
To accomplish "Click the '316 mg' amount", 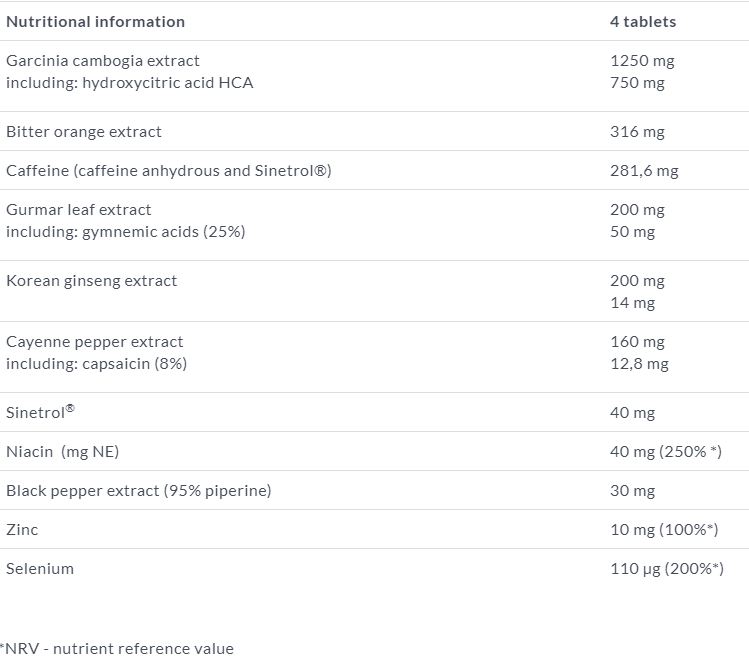I will tap(637, 131).
